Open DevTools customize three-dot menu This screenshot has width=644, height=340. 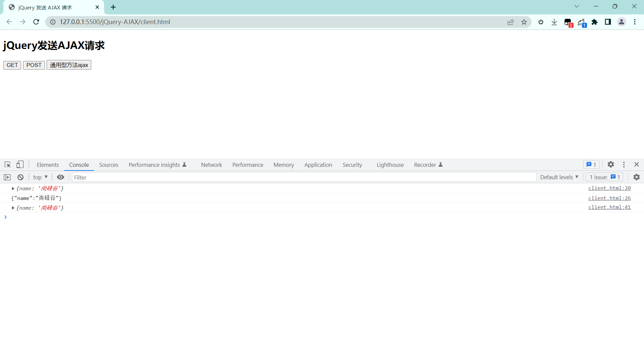tap(624, 164)
